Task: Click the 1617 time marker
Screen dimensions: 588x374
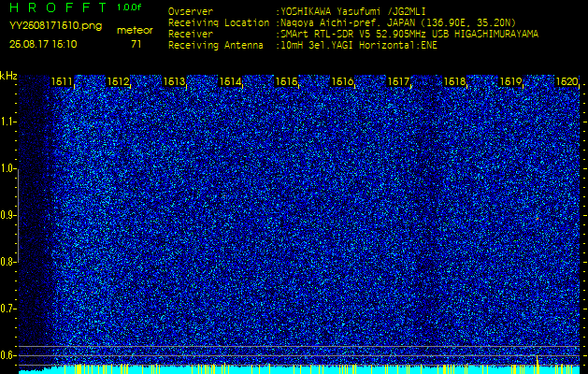Action: 398,81
